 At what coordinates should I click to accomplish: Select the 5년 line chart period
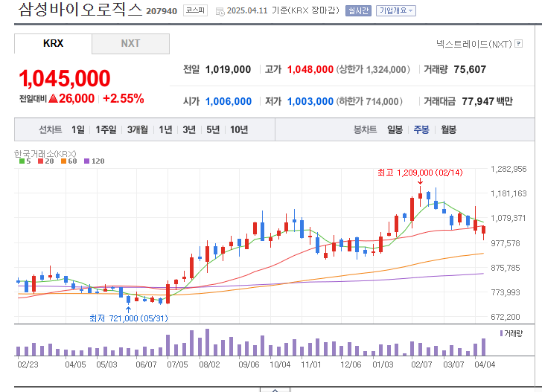(213, 129)
